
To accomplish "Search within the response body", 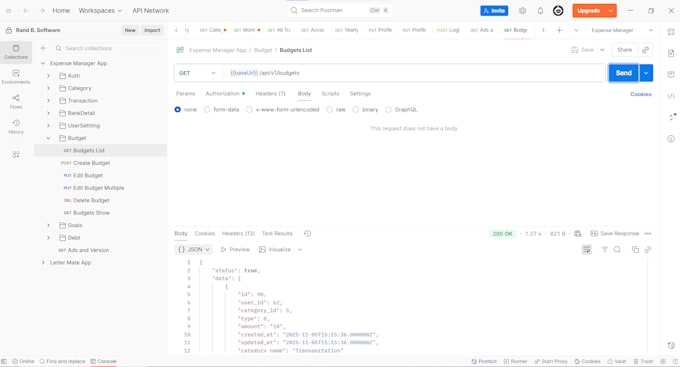I will 617,249.
